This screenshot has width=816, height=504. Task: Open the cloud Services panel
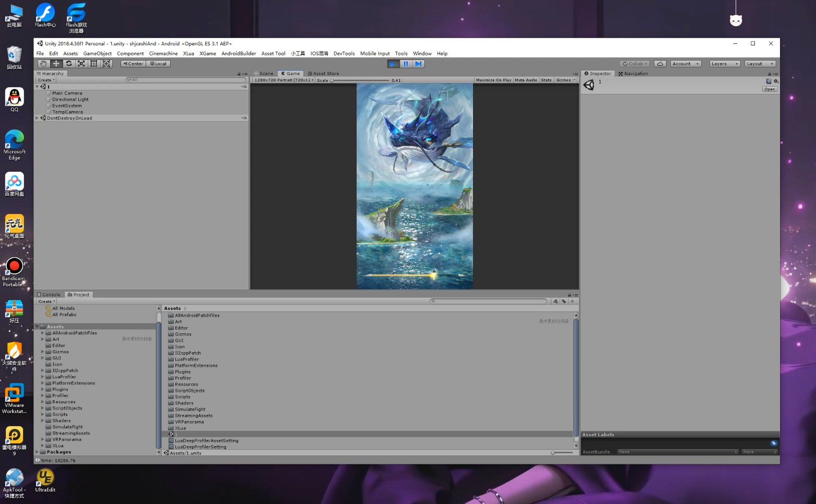[x=660, y=64]
